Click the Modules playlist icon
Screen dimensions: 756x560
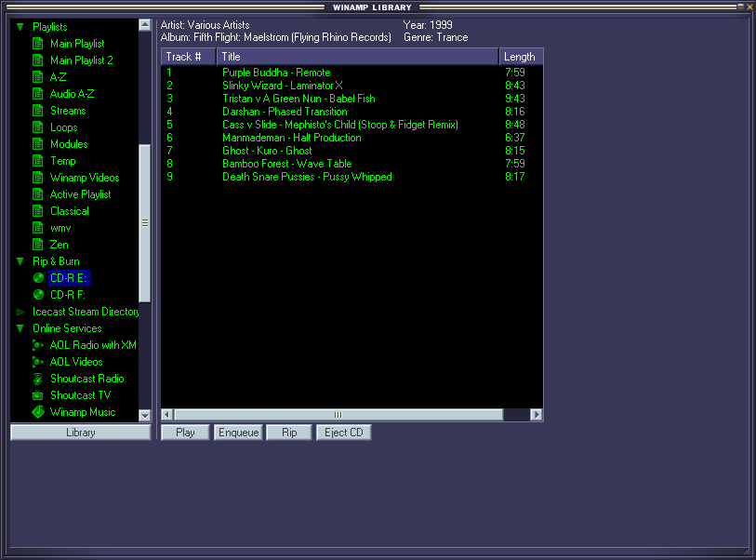pyautogui.click(x=37, y=144)
